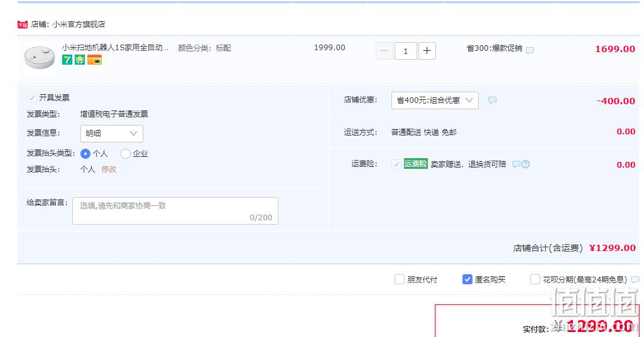Click the 给卖家留言 message text box
This screenshot has height=337, width=644.
coord(175,211)
